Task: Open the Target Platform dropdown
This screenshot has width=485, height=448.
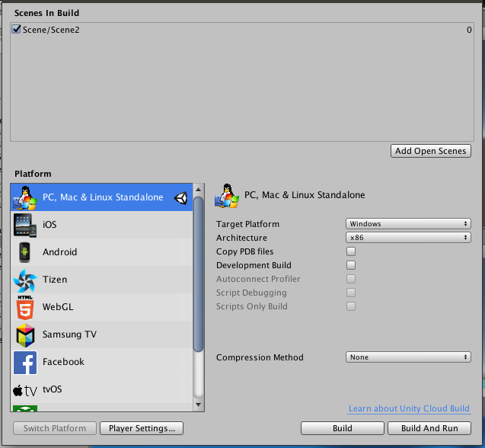Action: tap(408, 223)
